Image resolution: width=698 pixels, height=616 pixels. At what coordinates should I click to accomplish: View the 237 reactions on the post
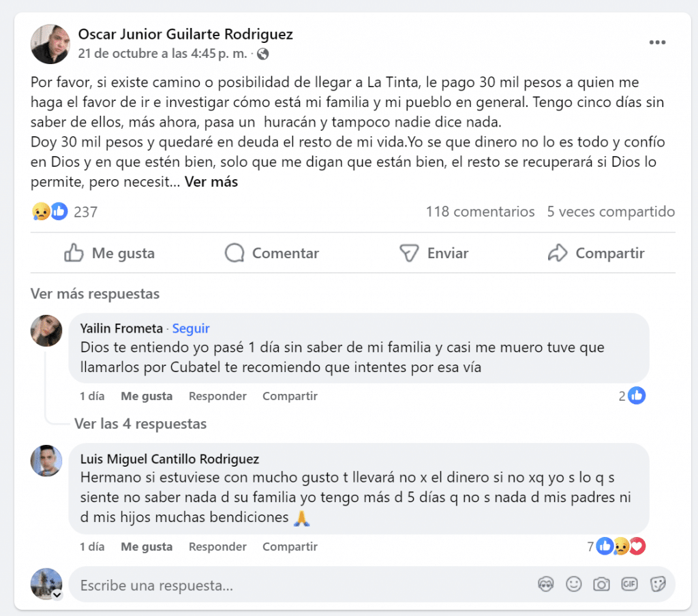tap(65, 211)
